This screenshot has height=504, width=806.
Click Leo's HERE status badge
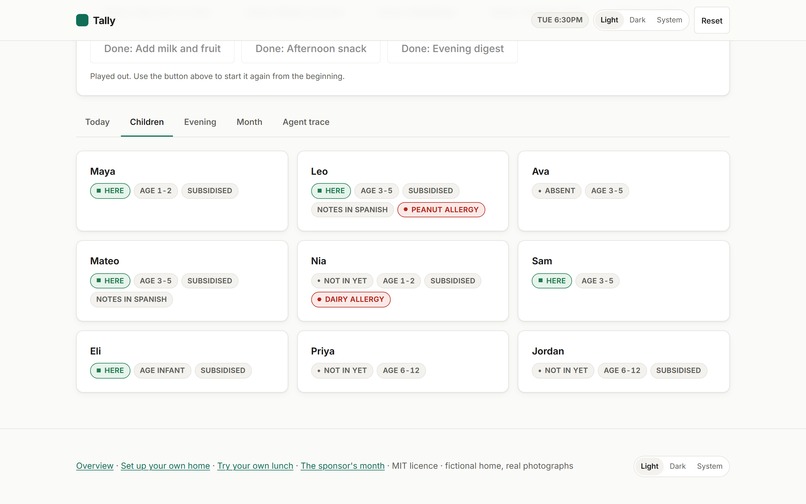(331, 191)
